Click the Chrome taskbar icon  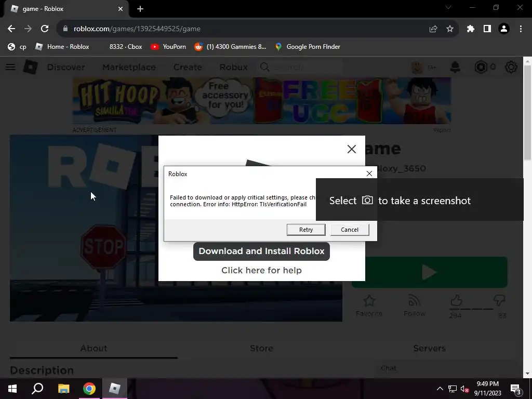pos(89,389)
